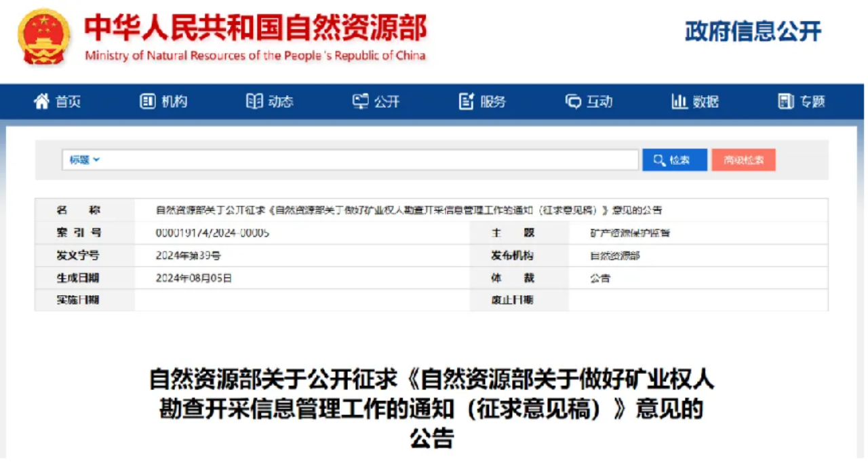Image resolution: width=868 pixels, height=462 pixels.
Task: Click the 名称 row announcement title text
Action: pyautogui.click(x=409, y=210)
